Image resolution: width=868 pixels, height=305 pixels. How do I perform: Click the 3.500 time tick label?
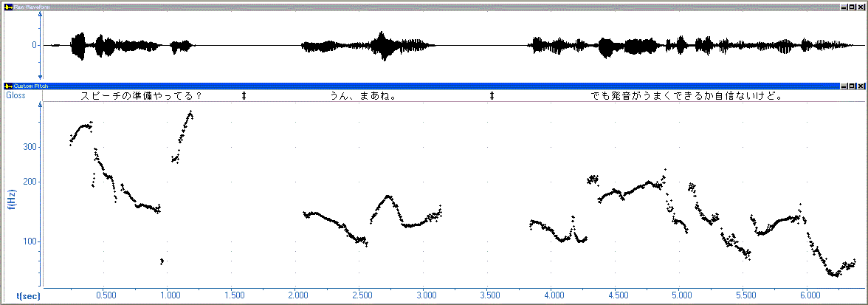(489, 295)
